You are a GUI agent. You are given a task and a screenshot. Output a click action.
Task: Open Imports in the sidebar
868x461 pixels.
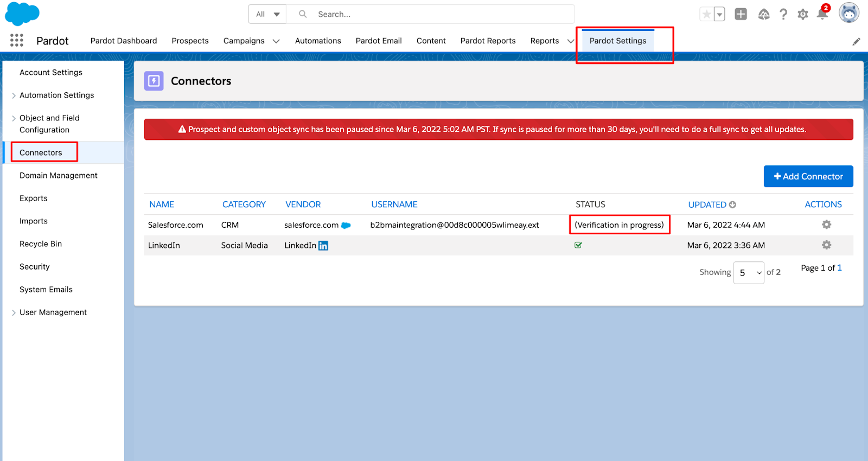[34, 221]
